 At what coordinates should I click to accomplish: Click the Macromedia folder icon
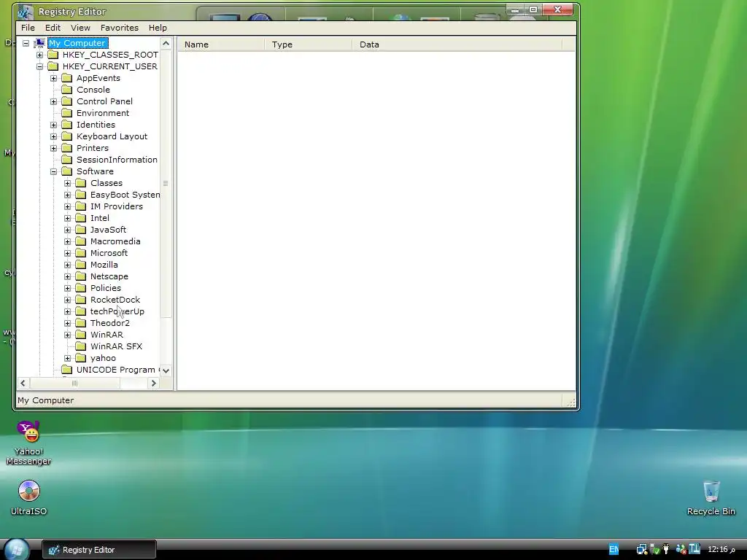point(81,241)
